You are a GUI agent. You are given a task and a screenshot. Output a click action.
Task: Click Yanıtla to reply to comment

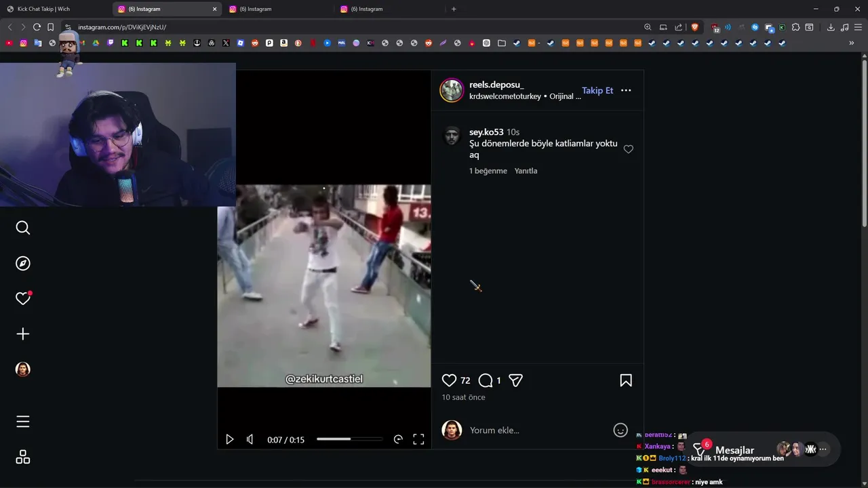(526, 171)
